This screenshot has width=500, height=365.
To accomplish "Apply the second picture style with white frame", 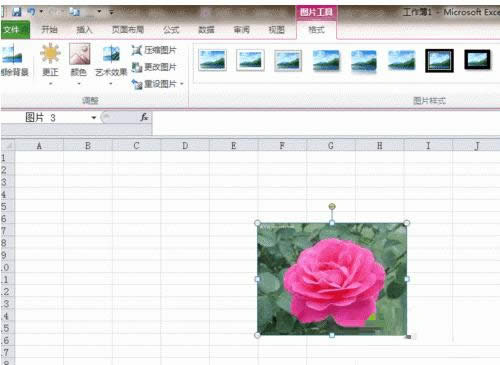I will 250,60.
